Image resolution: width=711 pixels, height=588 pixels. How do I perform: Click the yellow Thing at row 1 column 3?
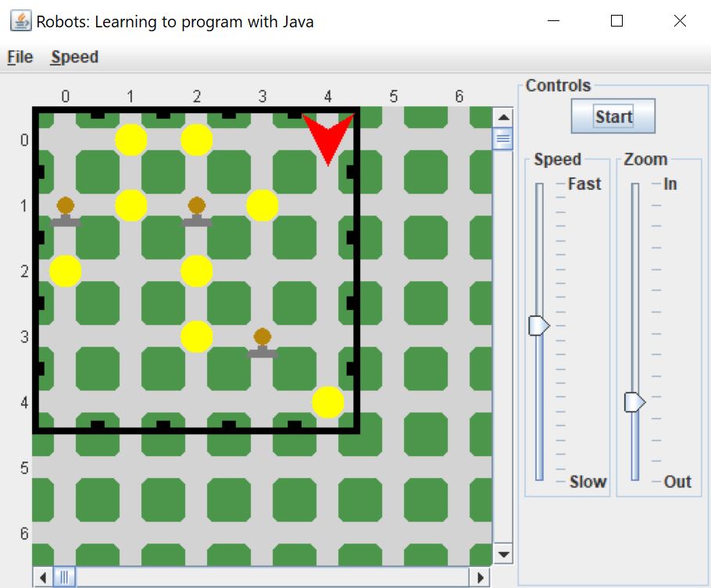click(262, 205)
